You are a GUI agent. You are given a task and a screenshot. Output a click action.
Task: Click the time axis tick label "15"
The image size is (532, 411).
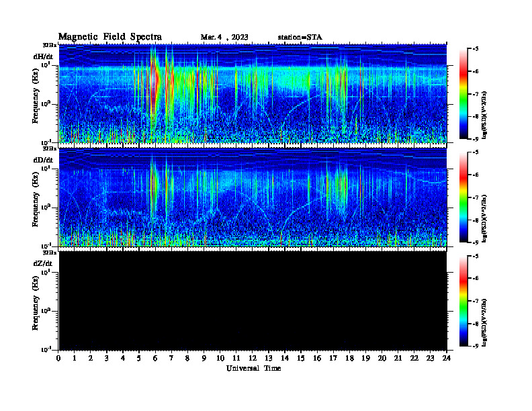click(x=301, y=358)
